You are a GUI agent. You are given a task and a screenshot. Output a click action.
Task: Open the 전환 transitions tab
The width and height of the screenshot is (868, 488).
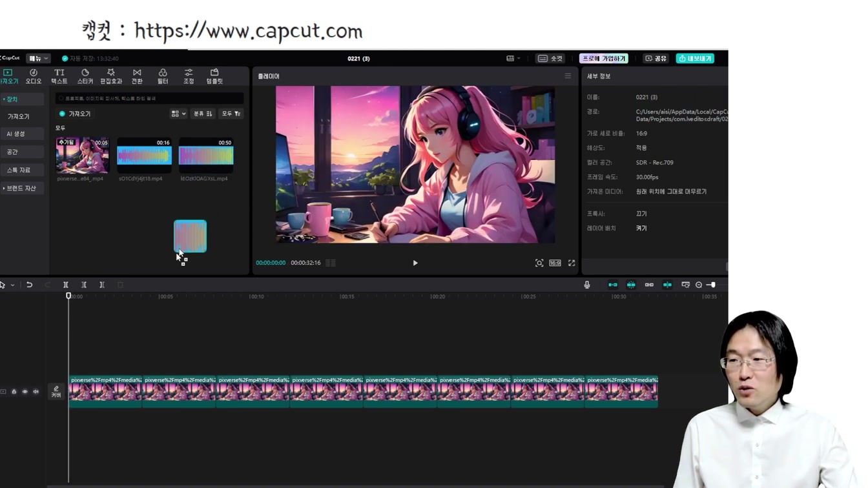(x=137, y=76)
